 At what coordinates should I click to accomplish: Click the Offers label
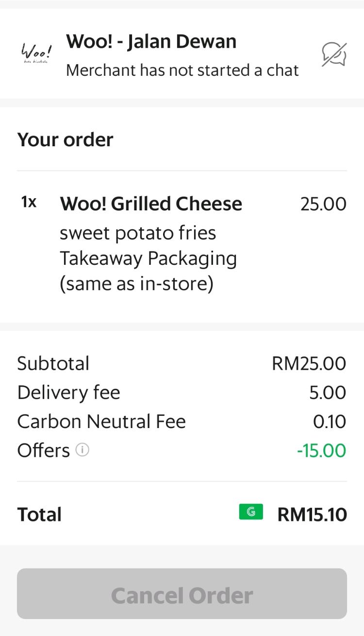coord(44,450)
